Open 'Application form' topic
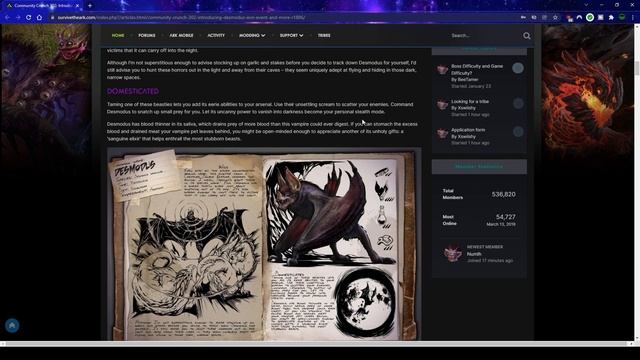 468,130
